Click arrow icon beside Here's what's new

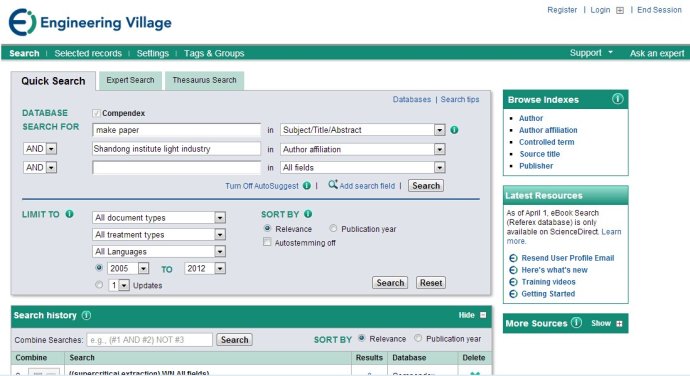(x=513, y=270)
